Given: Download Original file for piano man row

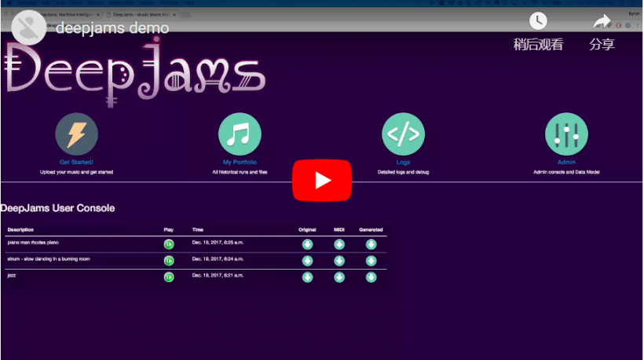Looking at the screenshot, I should [x=307, y=244].
